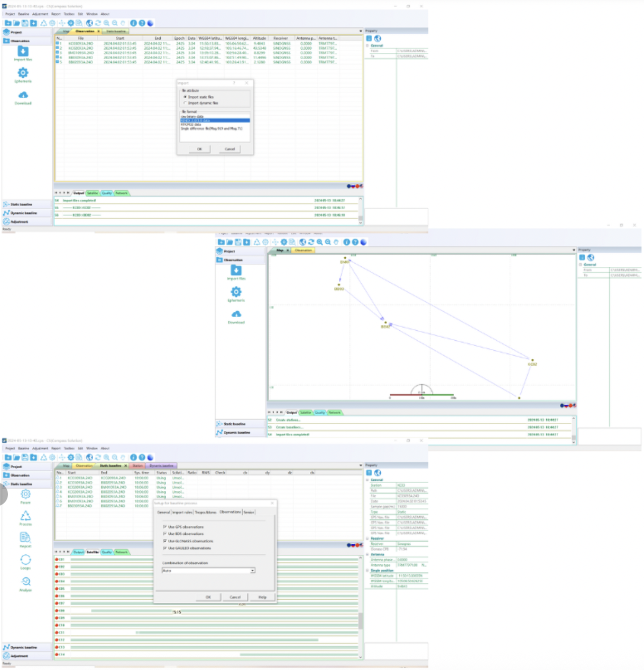Screen dimensions: 644x670
Task: Click the question mark icon in the Import dialog title bar
Action: click(234, 83)
